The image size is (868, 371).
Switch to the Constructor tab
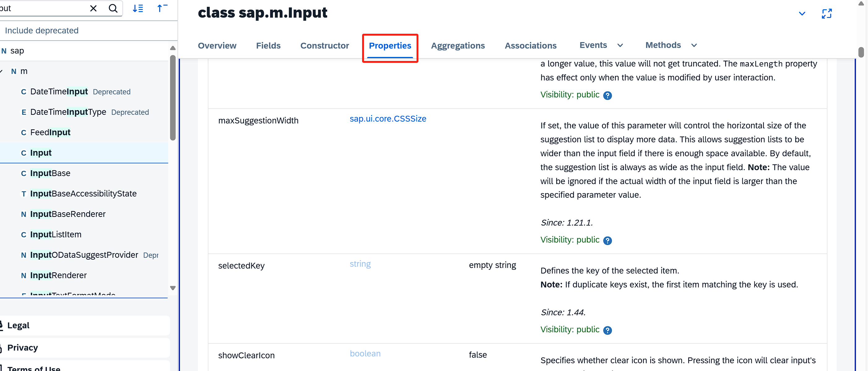click(x=324, y=45)
